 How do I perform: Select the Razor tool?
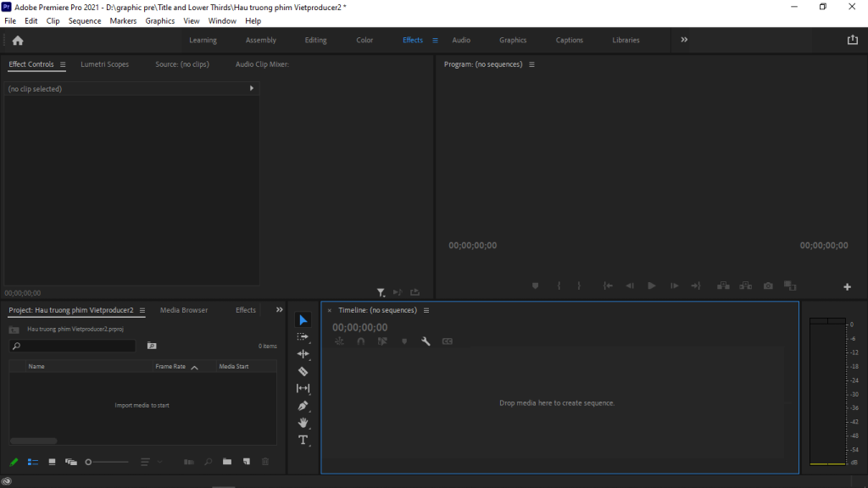(303, 371)
